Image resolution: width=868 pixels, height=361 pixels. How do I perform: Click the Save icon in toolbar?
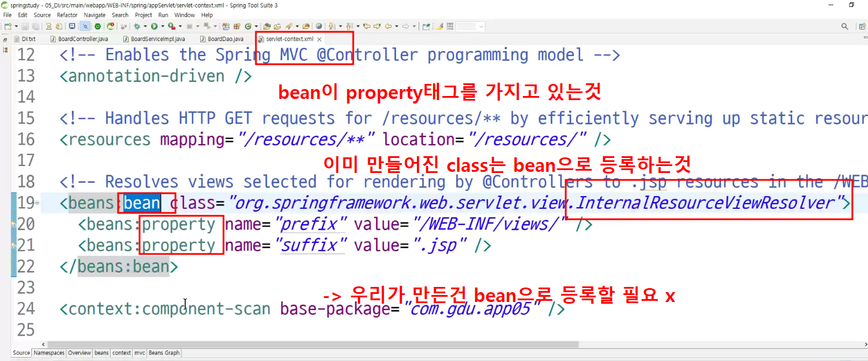point(25,26)
